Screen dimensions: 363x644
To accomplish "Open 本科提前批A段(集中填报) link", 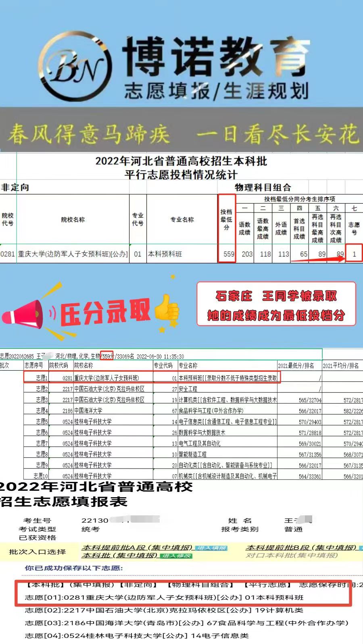I will click(x=137, y=548).
